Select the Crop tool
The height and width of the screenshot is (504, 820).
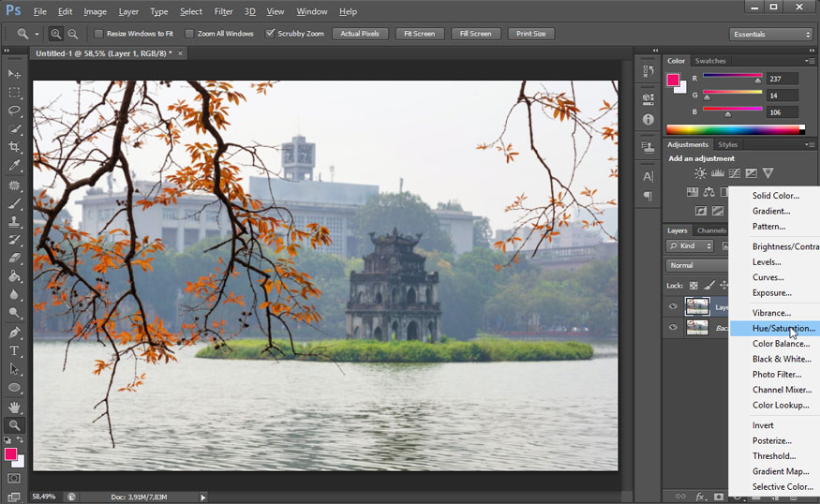[14, 147]
